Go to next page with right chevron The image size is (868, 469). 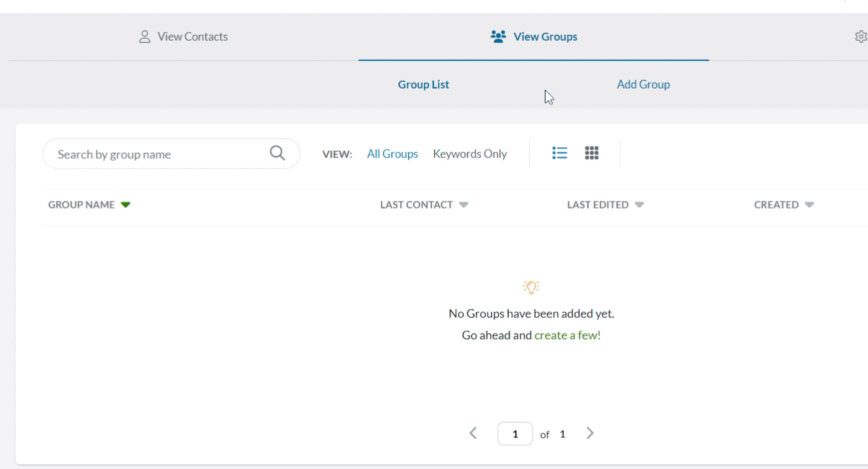pos(590,434)
